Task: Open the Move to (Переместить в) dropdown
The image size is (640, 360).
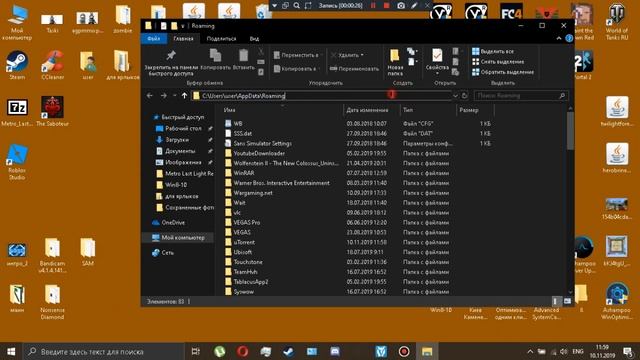Action: click(298, 55)
